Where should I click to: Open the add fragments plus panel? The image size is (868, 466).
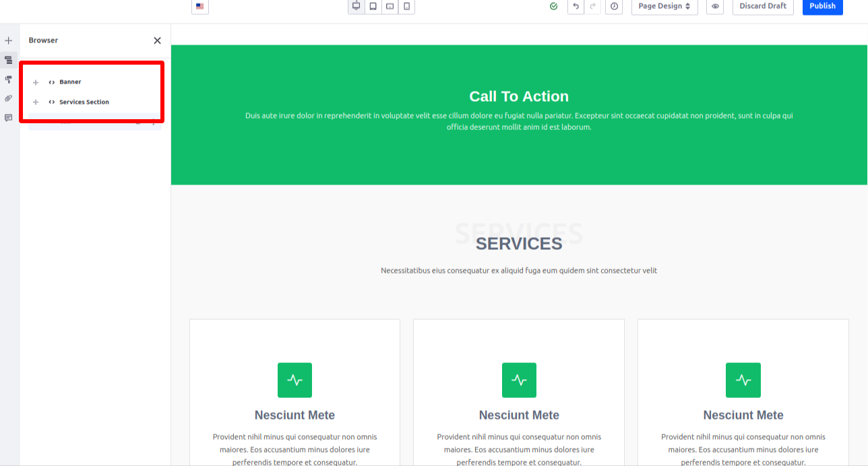click(x=9, y=40)
